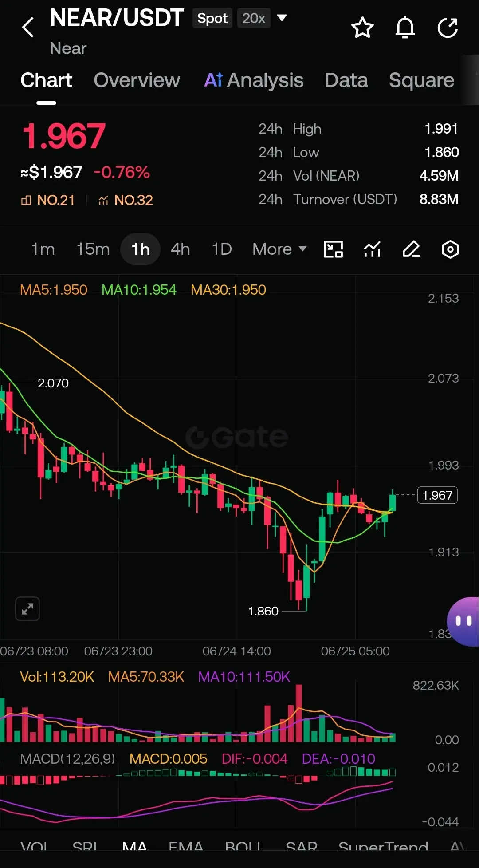This screenshot has width=479, height=868.
Task: Open the purple assistant bubble
Action: (x=463, y=621)
